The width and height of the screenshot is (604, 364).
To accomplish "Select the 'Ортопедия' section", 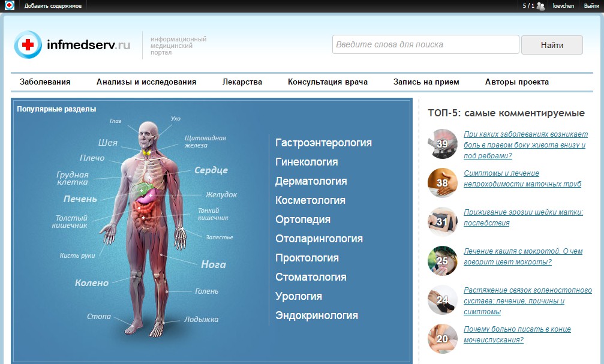I will point(303,219).
